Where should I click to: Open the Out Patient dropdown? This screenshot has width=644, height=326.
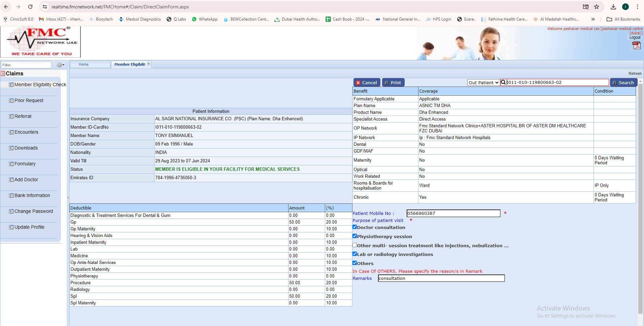pos(483,83)
